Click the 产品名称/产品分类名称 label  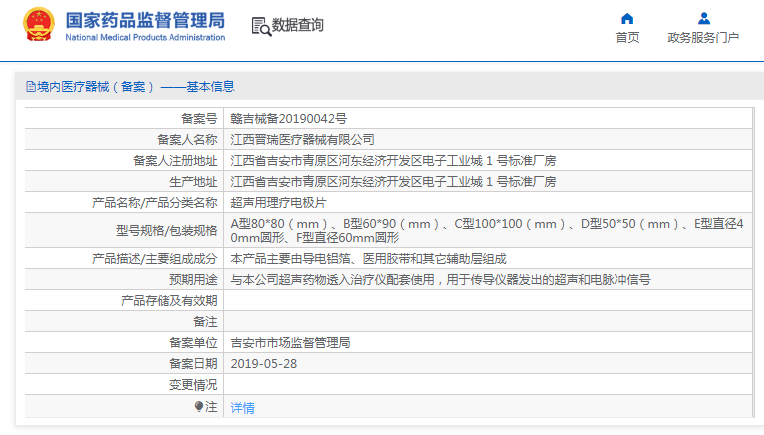(154, 203)
